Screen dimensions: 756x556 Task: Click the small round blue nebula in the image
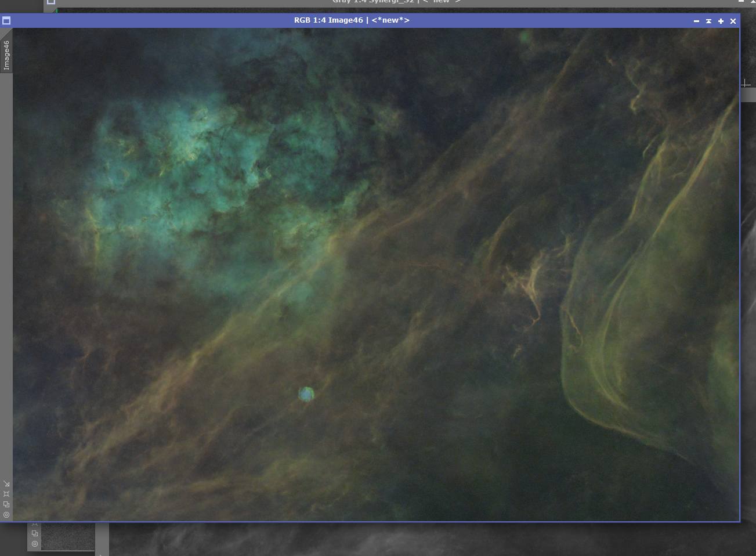click(x=306, y=395)
